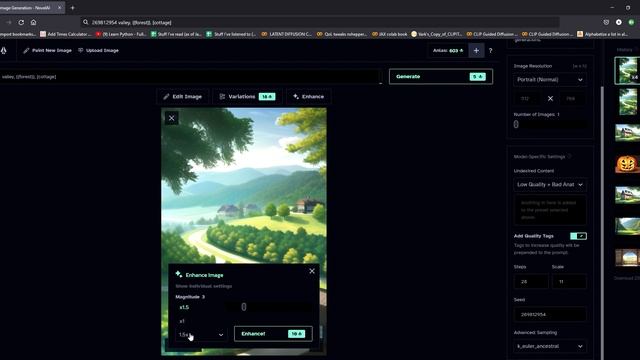Open Learn Python bookmark
Viewport: 640px width, 360px height.
pyautogui.click(x=121, y=34)
